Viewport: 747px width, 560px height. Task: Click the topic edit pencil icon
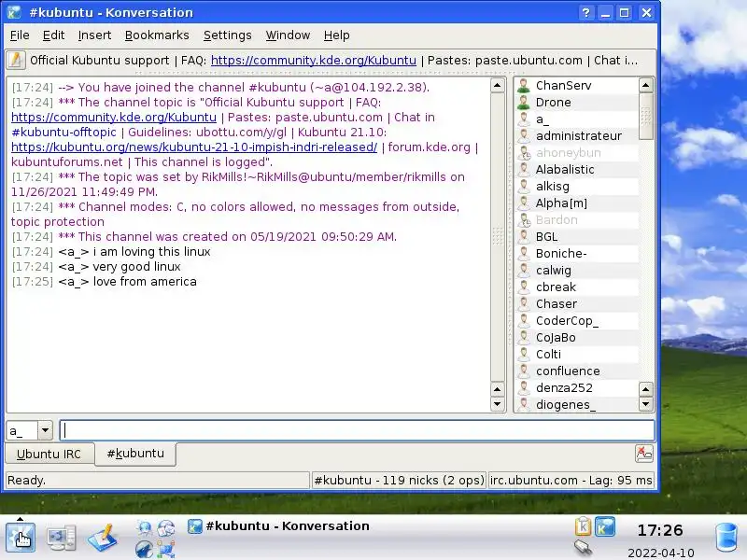pos(16,61)
